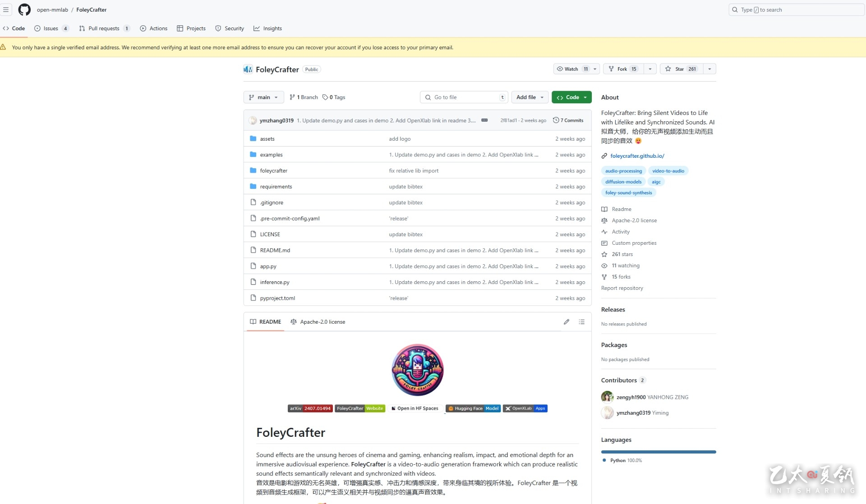Fork the repository with Fork button

coord(623,69)
